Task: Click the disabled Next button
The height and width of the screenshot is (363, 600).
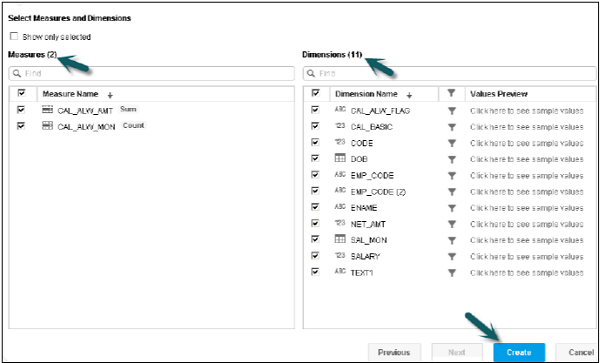Action: tap(457, 352)
